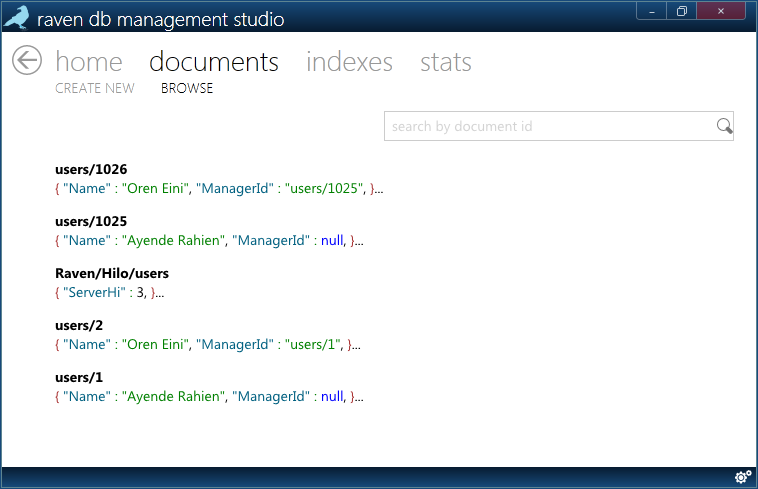758x489 pixels.
Task: Click the raven bird logo
Action: coord(17,18)
